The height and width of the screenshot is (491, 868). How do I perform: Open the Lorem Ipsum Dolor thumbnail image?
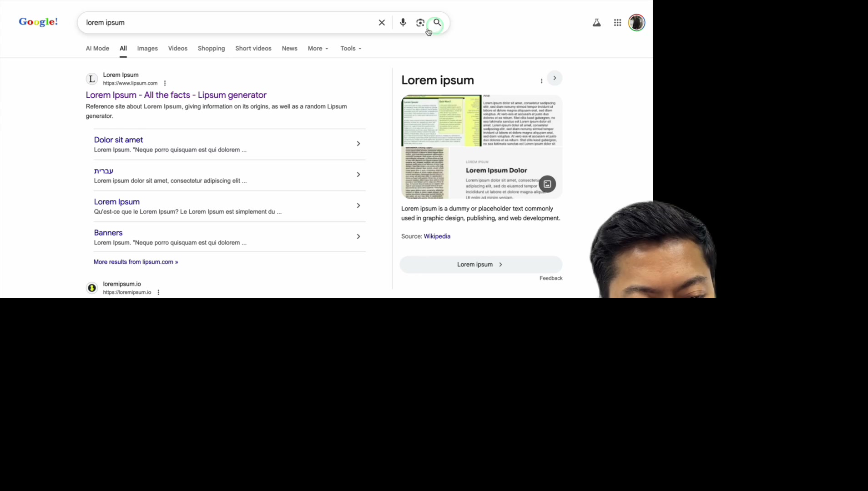[x=506, y=173]
